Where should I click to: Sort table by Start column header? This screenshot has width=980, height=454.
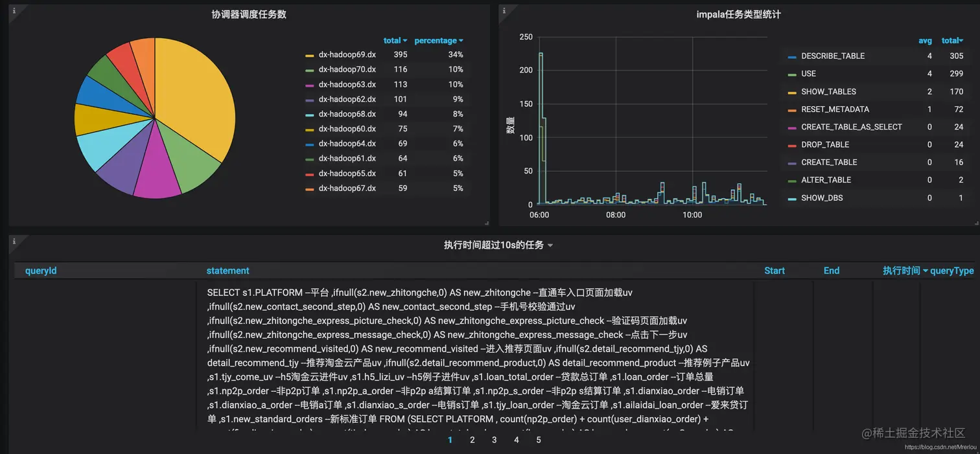tap(775, 271)
